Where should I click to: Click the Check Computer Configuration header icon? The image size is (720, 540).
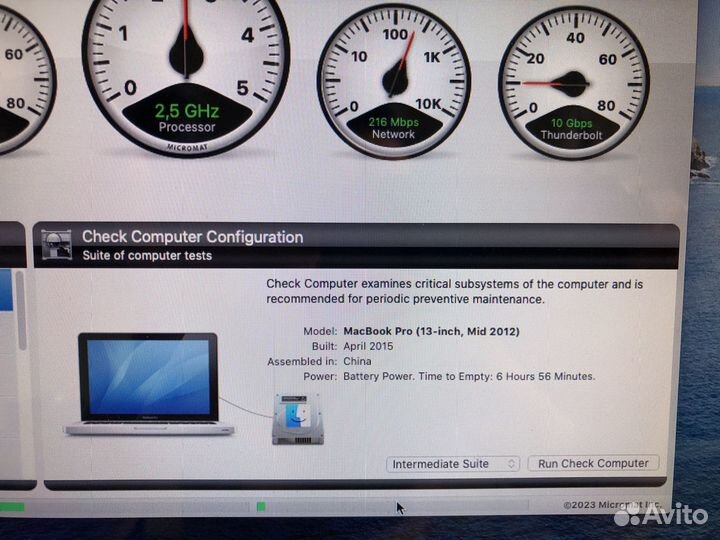pyautogui.click(x=56, y=245)
